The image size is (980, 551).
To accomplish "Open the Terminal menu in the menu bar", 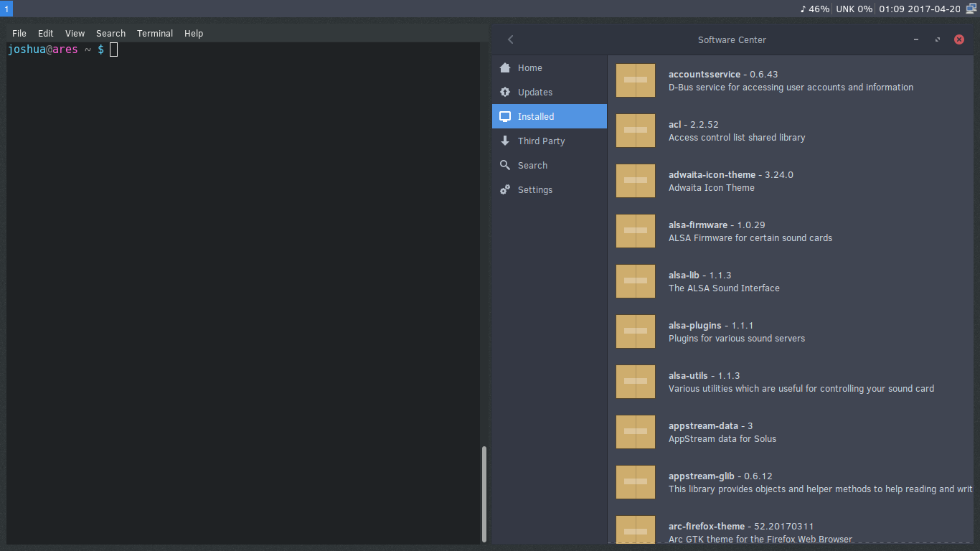I will (x=155, y=33).
